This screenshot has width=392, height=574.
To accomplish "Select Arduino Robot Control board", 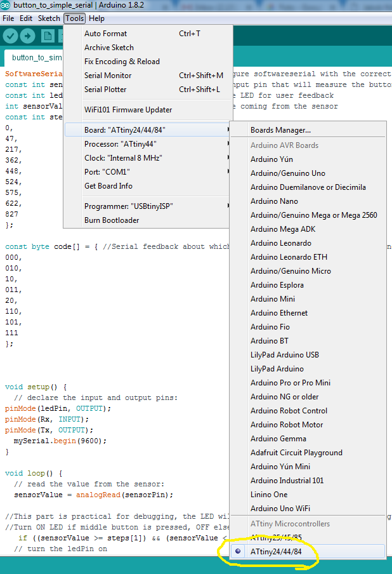I will point(307,410).
